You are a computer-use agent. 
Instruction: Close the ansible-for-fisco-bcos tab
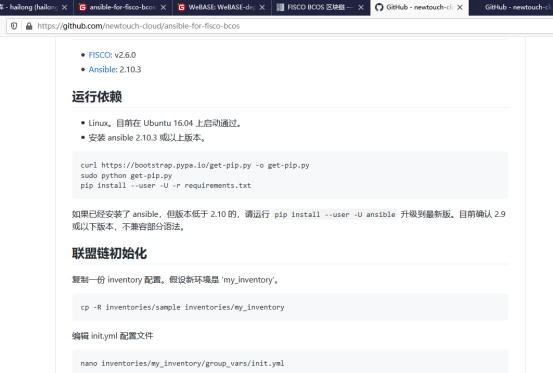(163, 7)
